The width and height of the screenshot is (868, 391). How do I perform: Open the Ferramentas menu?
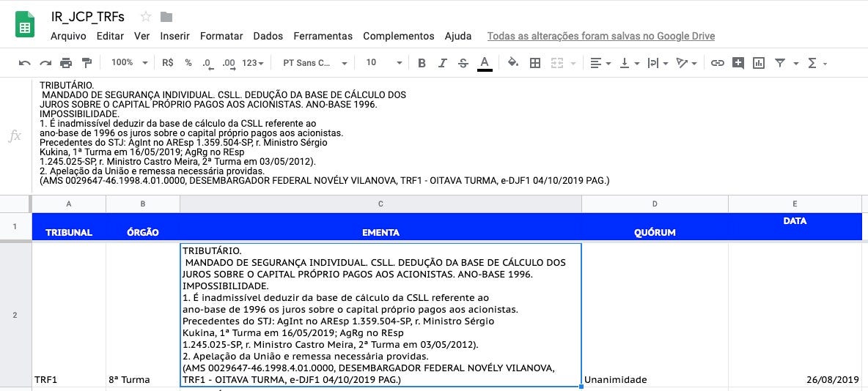coord(323,36)
